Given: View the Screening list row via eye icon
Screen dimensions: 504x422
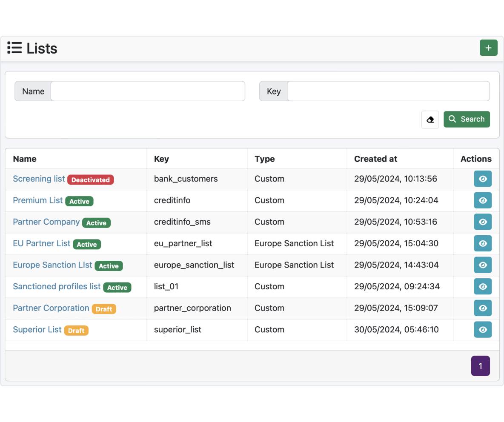Looking at the screenshot, I should (x=482, y=179).
